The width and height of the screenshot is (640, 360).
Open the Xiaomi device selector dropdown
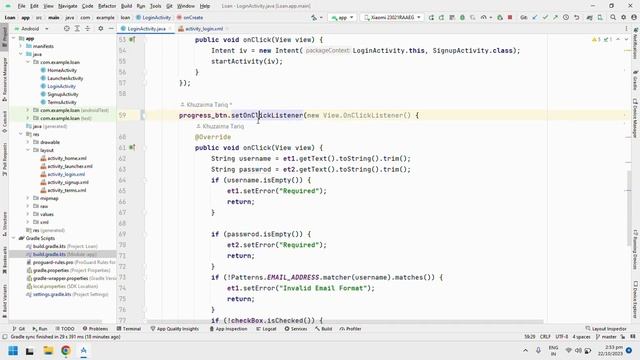coord(392,18)
